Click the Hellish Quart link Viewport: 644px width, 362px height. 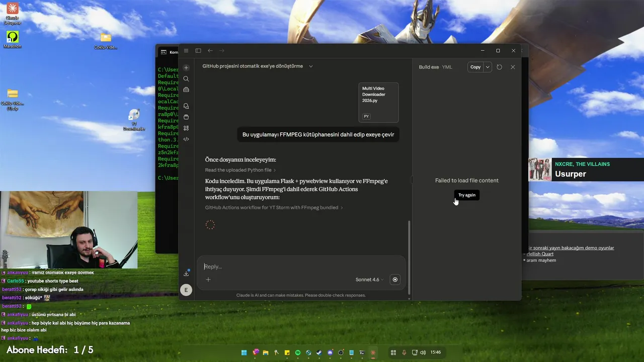(x=540, y=254)
